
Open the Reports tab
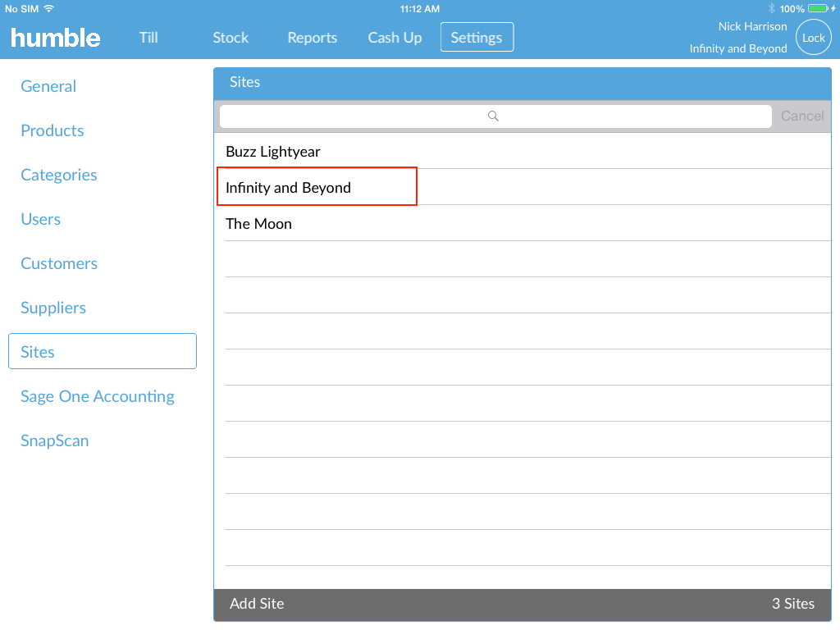click(313, 38)
